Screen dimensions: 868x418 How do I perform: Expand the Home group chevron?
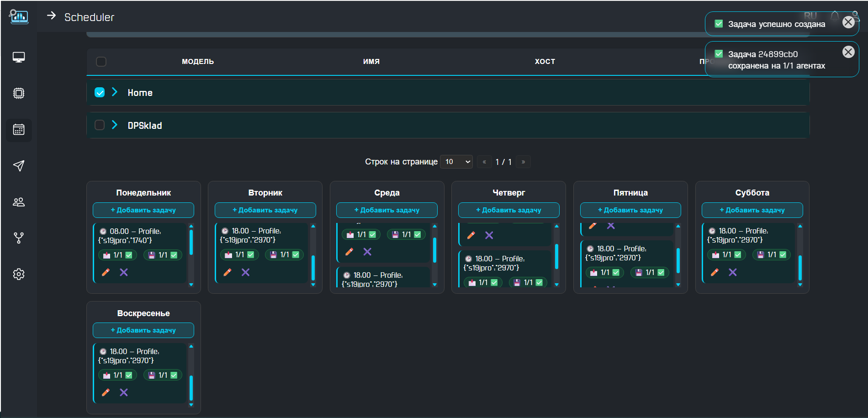click(x=115, y=92)
